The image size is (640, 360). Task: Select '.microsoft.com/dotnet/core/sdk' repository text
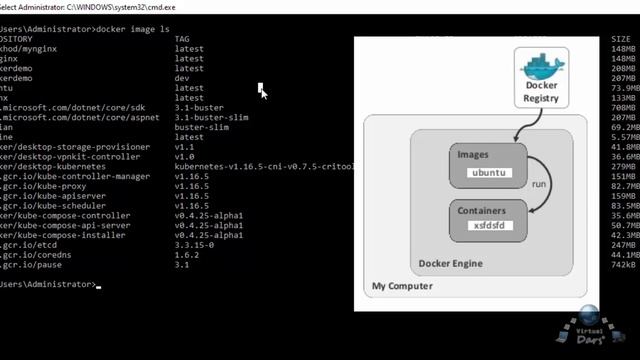coord(73,108)
